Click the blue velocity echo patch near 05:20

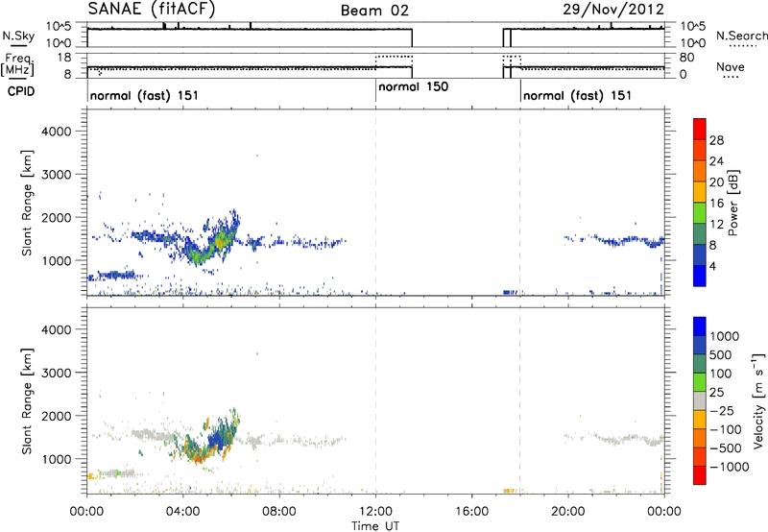pos(217,440)
